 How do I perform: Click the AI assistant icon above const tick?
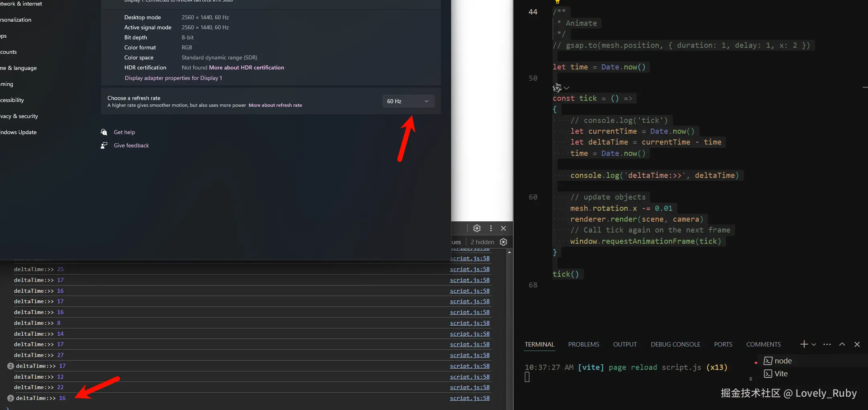tap(557, 88)
